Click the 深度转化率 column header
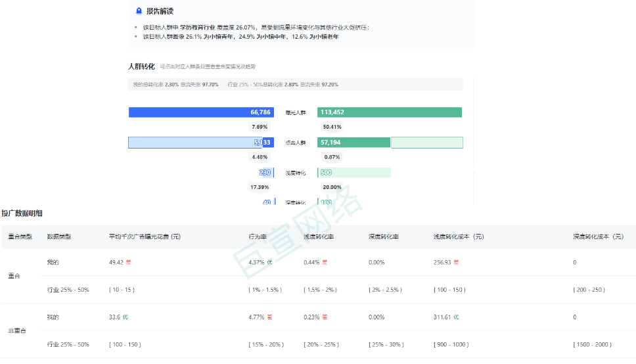 coord(383,237)
